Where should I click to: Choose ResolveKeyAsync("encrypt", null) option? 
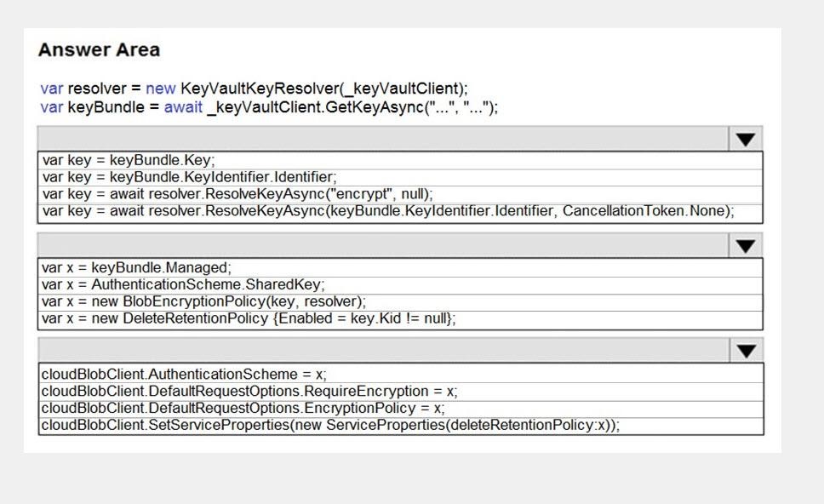[x=400, y=194]
